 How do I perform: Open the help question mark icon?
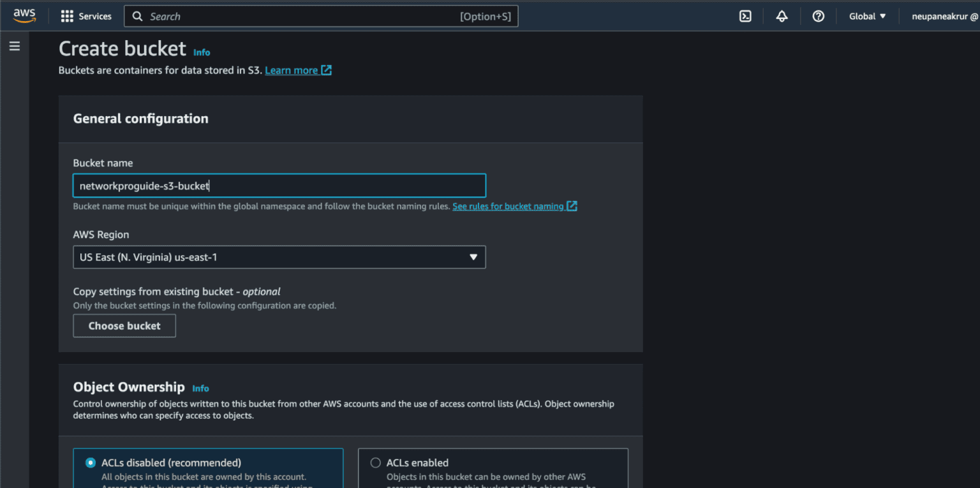(818, 17)
